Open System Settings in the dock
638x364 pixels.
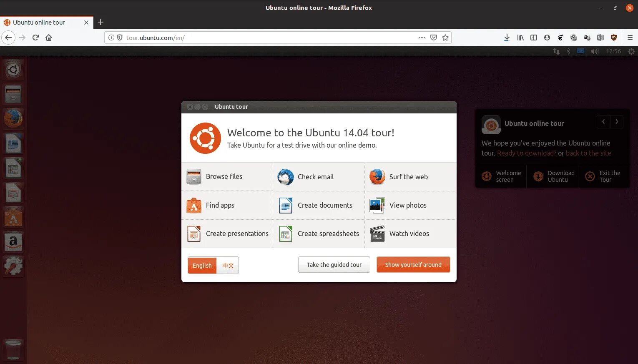(13, 266)
